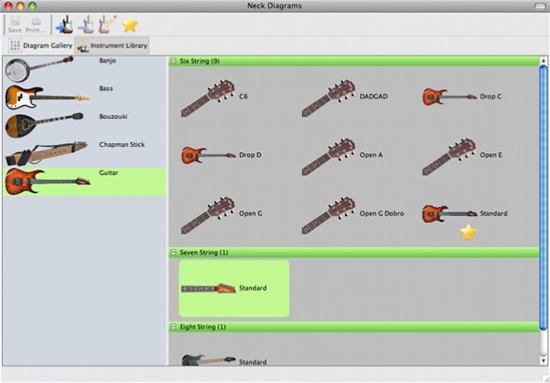Screen dimensions: 550x383
Task: Click the add instrument icon with blue plus
Action: point(65,25)
